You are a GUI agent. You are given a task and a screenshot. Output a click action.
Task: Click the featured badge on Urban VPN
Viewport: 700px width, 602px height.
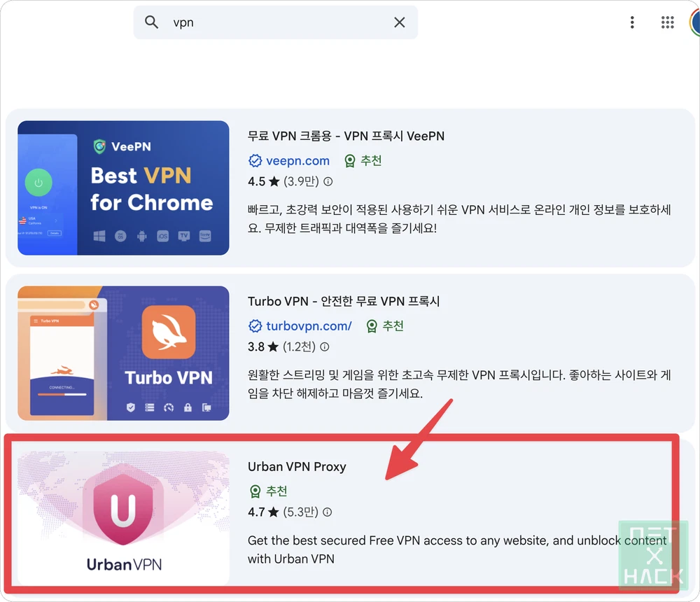click(255, 491)
